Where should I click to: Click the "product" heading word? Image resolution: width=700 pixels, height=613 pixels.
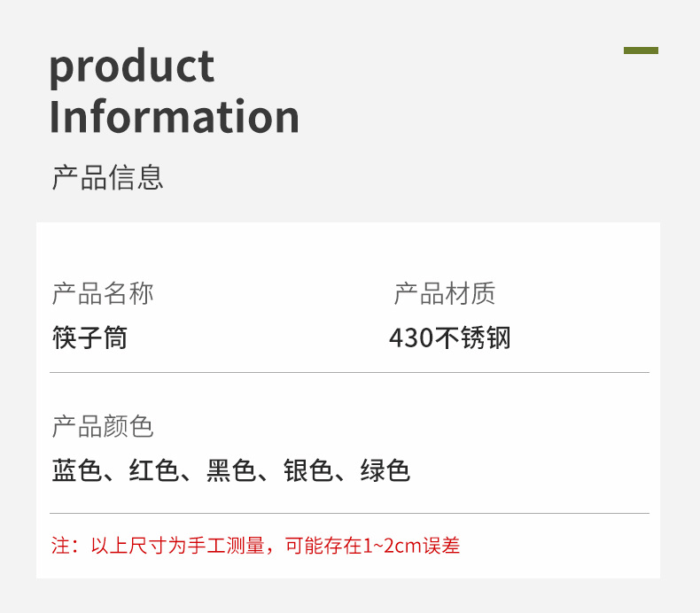(131, 66)
